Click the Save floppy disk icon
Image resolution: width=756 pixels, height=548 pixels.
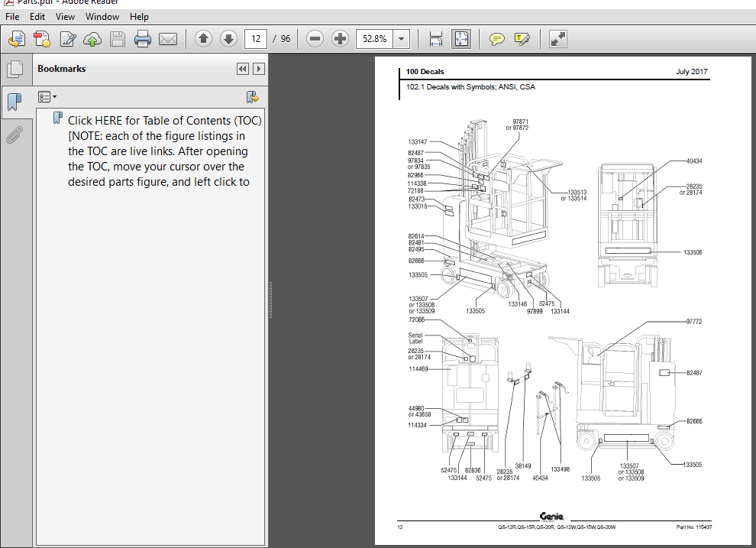(x=117, y=39)
